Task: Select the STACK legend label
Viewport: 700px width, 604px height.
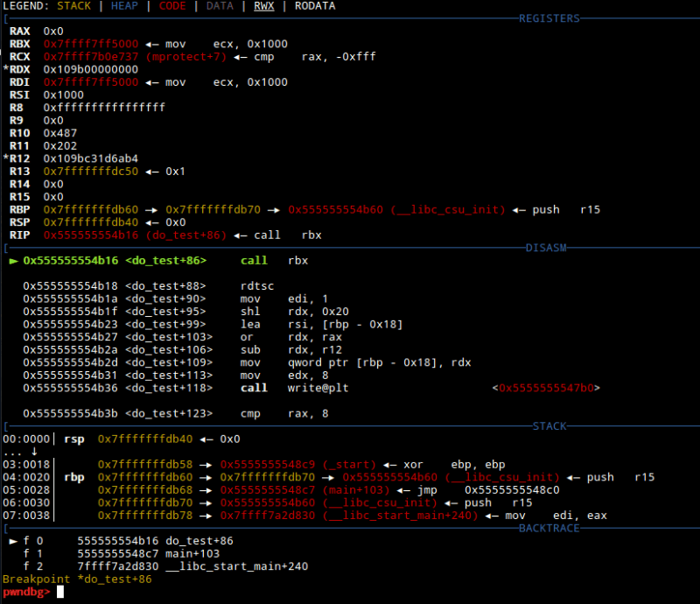Action: click(x=73, y=6)
